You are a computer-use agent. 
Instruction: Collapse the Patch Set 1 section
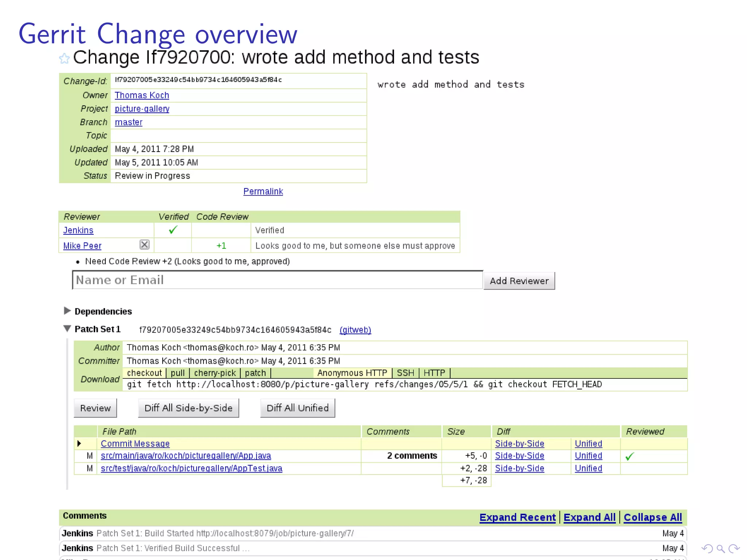pyautogui.click(x=67, y=328)
